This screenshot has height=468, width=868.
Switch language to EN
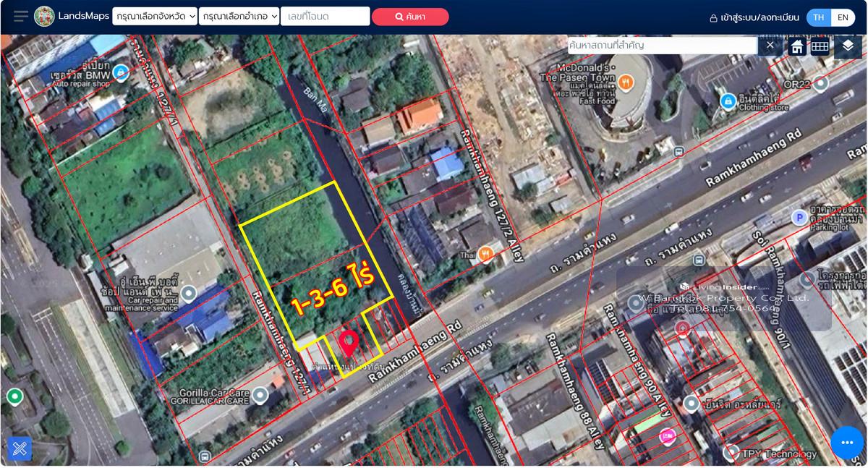coord(843,17)
